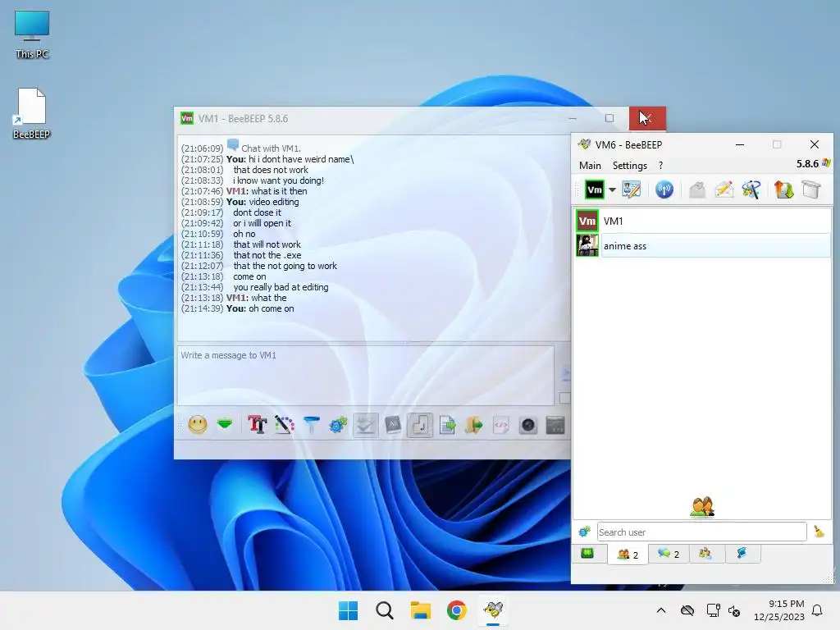Open the Main menu in VM6 window
Viewport: 840px width, 630px height.
(590, 166)
